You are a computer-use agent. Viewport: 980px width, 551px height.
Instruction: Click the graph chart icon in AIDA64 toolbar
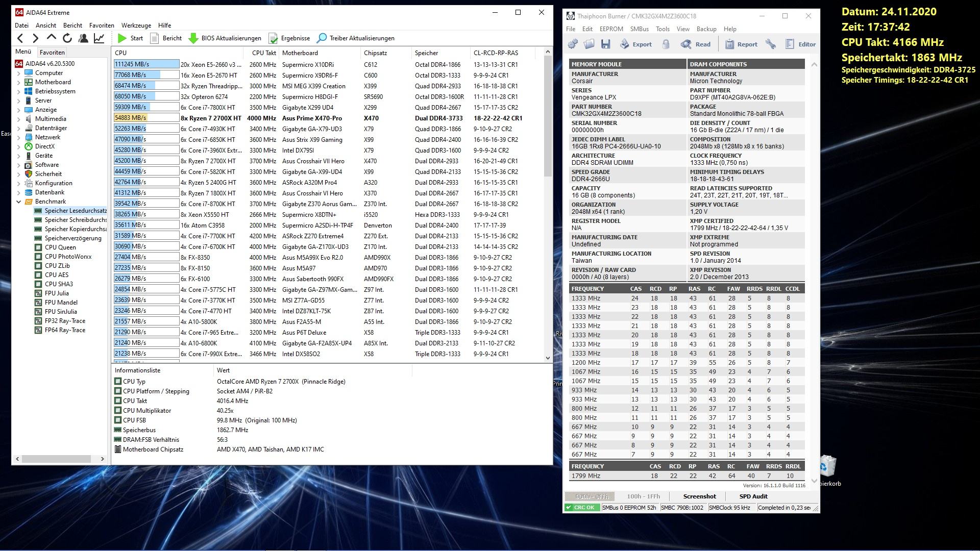pyautogui.click(x=99, y=38)
